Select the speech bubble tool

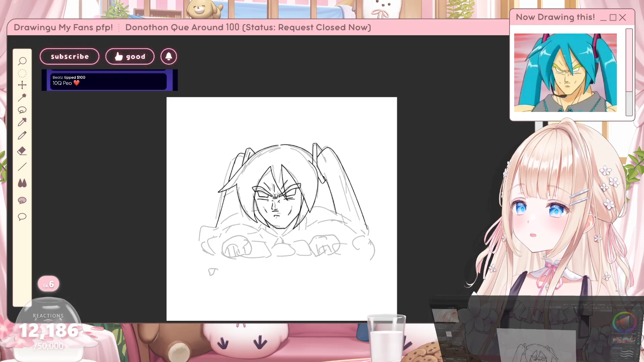click(22, 217)
